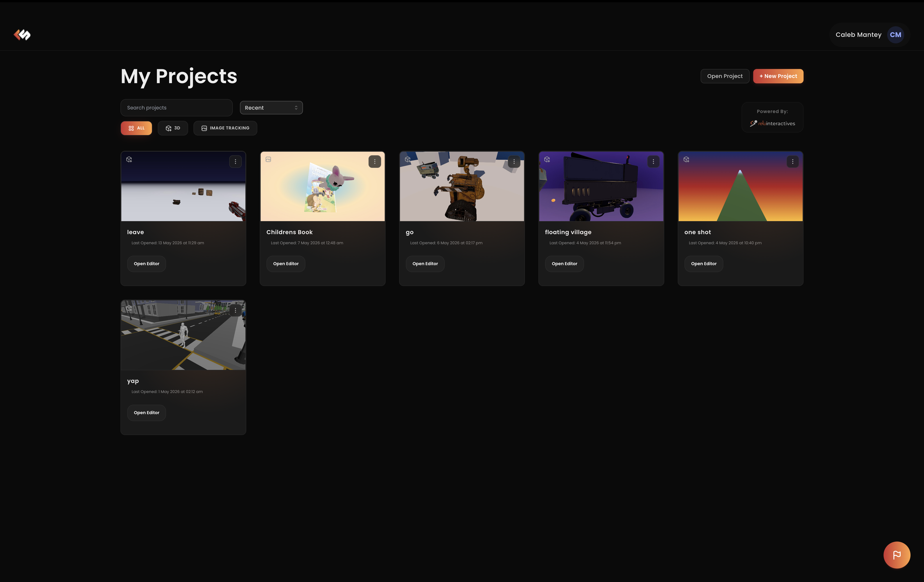Open Editor for Childrens Book
The width and height of the screenshot is (924, 582).
click(x=285, y=264)
